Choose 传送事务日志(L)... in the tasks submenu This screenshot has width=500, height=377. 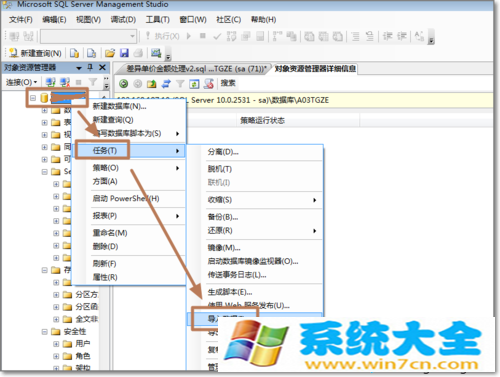coord(255,275)
